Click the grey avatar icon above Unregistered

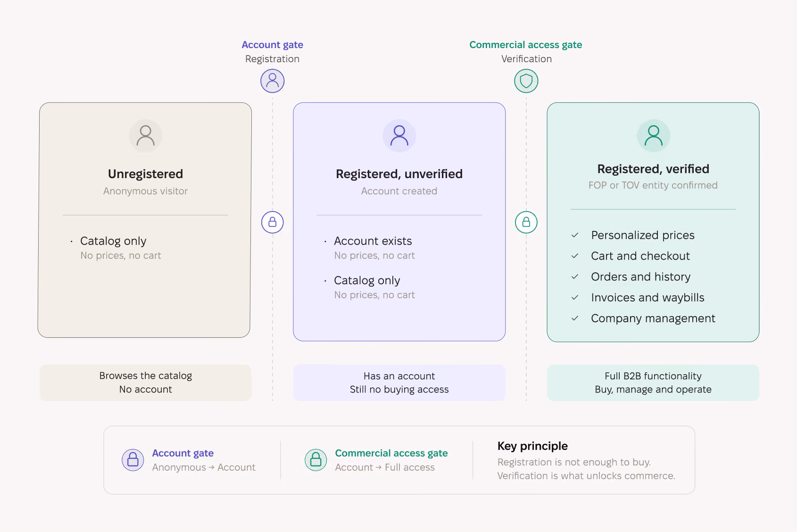pyautogui.click(x=146, y=136)
